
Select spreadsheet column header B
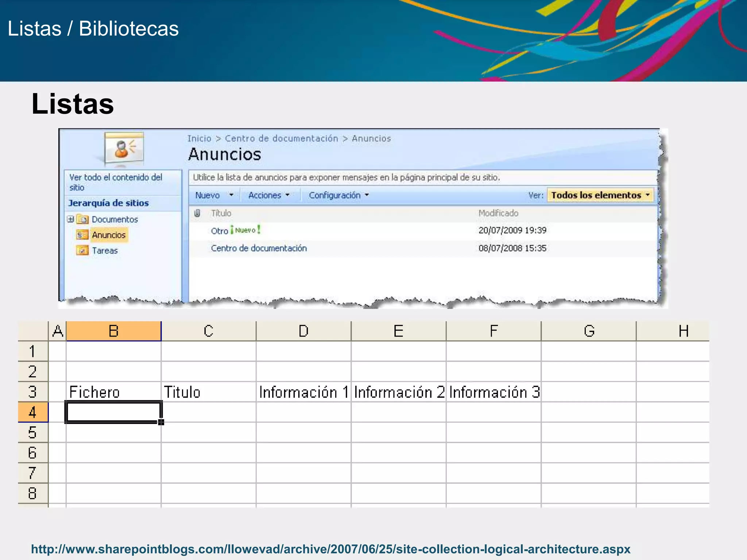tap(113, 331)
